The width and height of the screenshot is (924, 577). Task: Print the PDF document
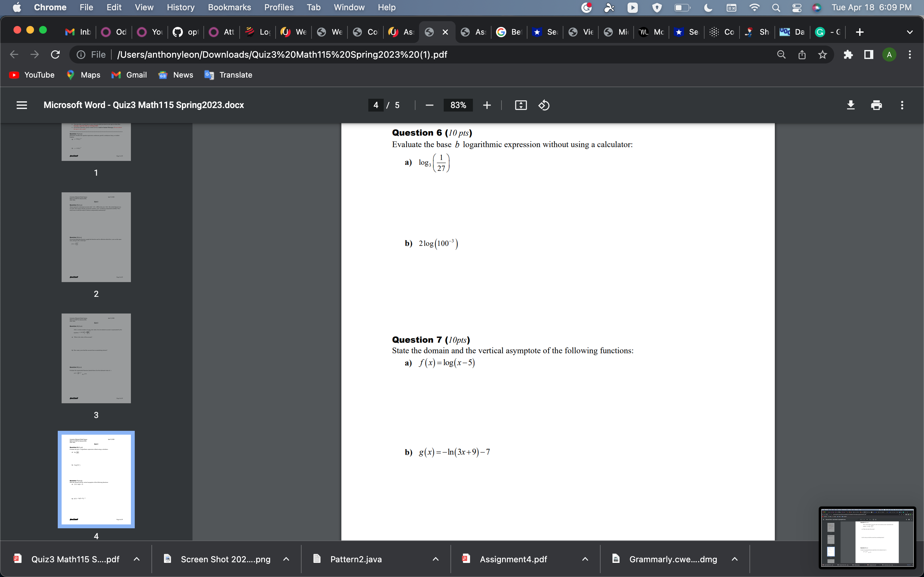(x=876, y=105)
